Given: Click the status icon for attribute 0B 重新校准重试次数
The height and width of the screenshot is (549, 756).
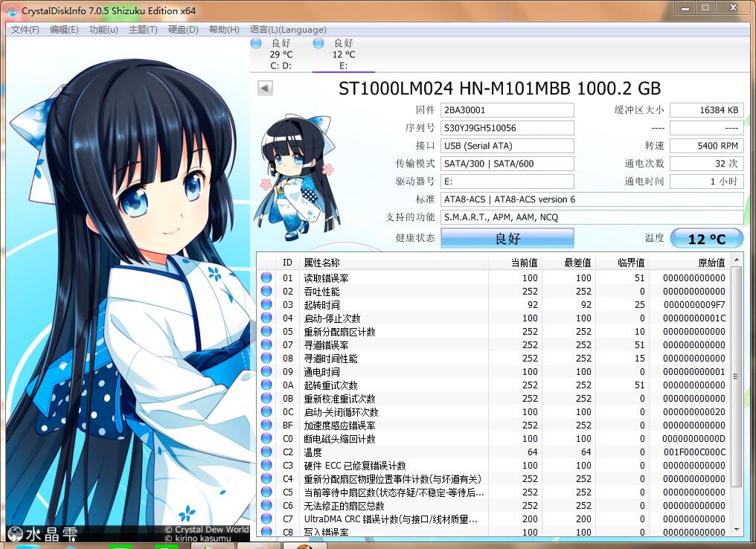Looking at the screenshot, I should coord(266,398).
